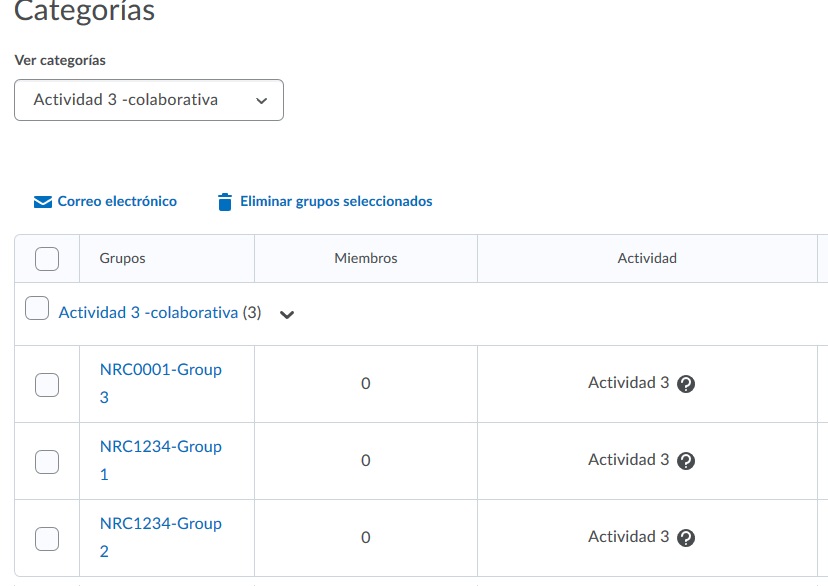This screenshot has width=828, height=586.
Task: Expand the chevron beside Actividad 3 -colaborativa (3)
Action: [x=287, y=314]
